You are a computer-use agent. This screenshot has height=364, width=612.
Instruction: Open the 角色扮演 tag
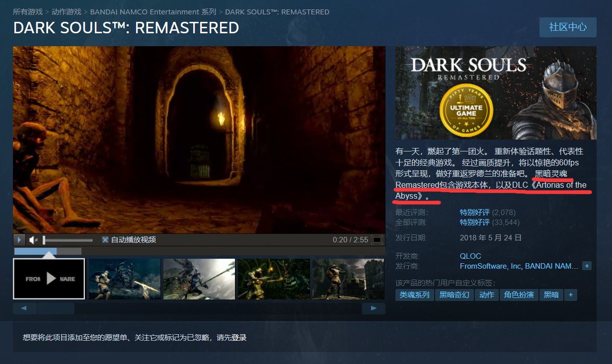519,295
